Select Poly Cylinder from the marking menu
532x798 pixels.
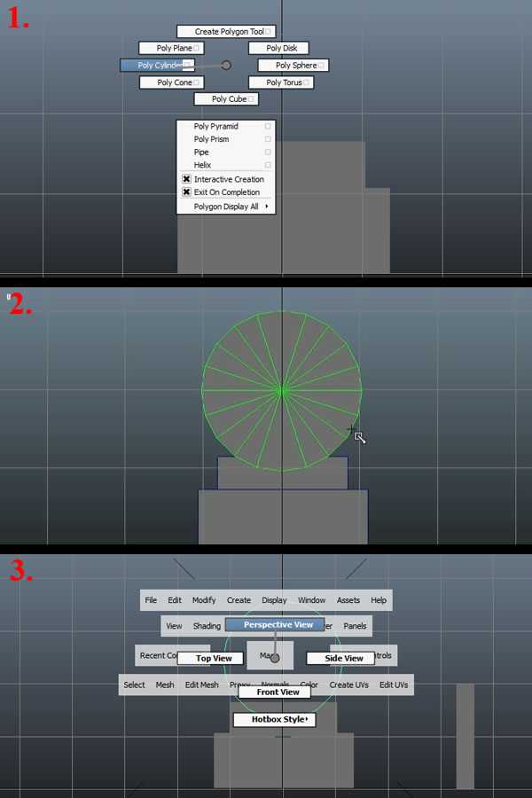point(157,66)
